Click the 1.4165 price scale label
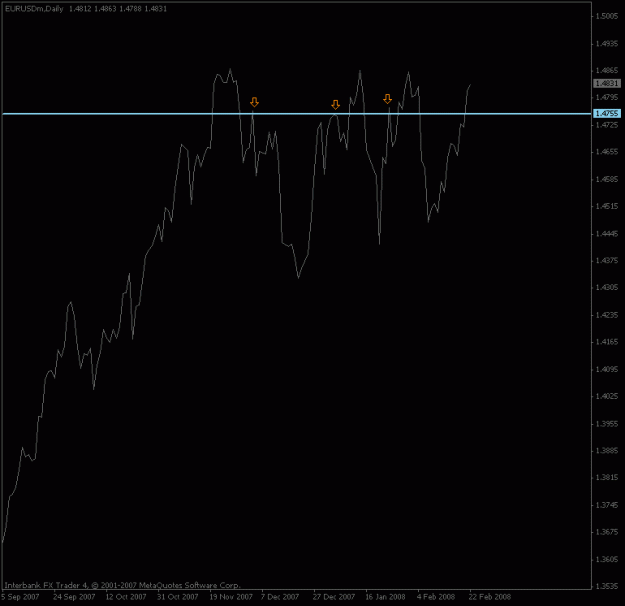Screen dimensions: 625x606 coord(607,342)
